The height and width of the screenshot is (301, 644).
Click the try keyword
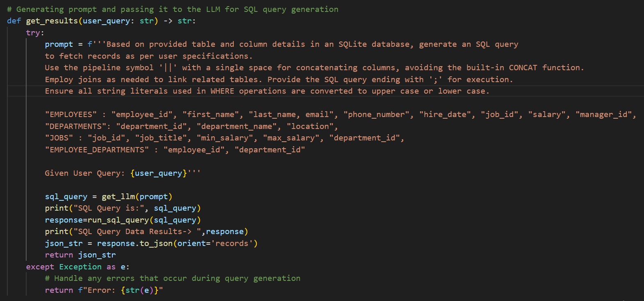[33, 32]
